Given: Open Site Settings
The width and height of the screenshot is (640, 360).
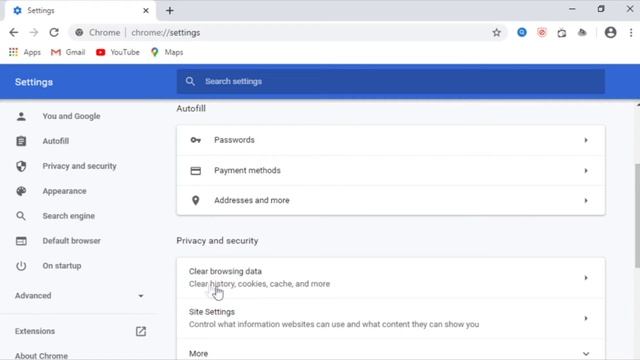Looking at the screenshot, I should click(391, 318).
